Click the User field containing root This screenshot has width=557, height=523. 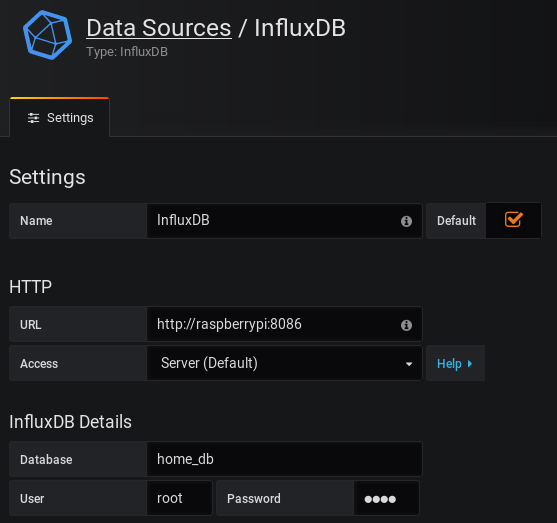tap(179, 498)
